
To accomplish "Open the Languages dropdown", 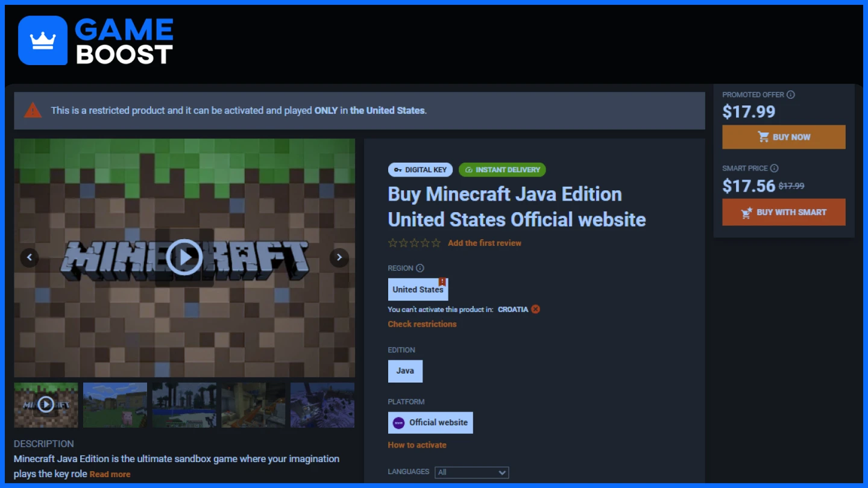I will 472,472.
